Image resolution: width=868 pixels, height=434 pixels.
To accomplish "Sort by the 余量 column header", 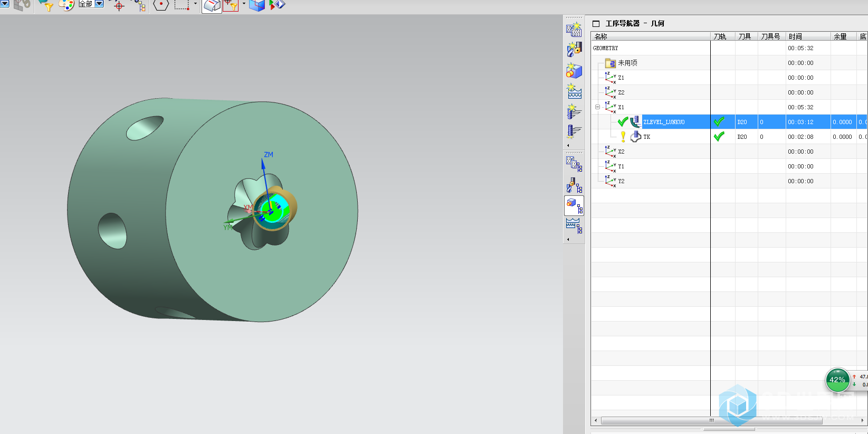I will coord(844,36).
